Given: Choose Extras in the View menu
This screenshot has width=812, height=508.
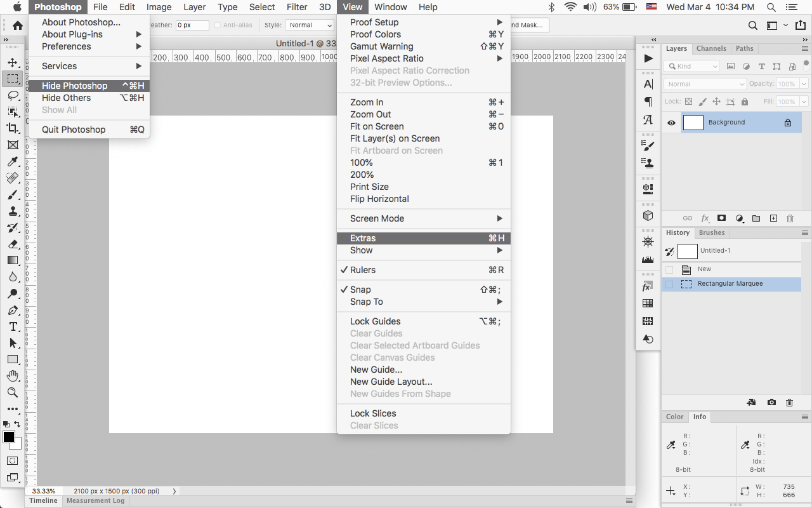Looking at the screenshot, I should 424,238.
